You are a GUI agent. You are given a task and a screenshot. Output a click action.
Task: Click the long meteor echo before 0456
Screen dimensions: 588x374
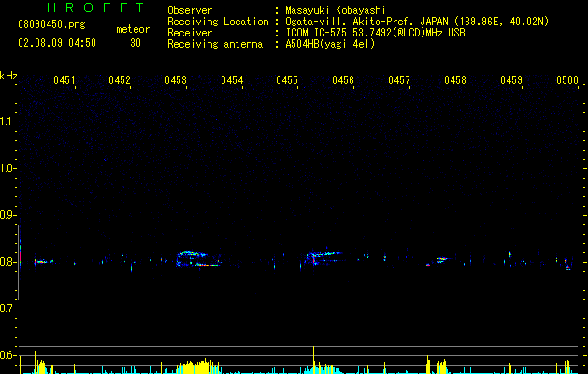click(x=323, y=256)
